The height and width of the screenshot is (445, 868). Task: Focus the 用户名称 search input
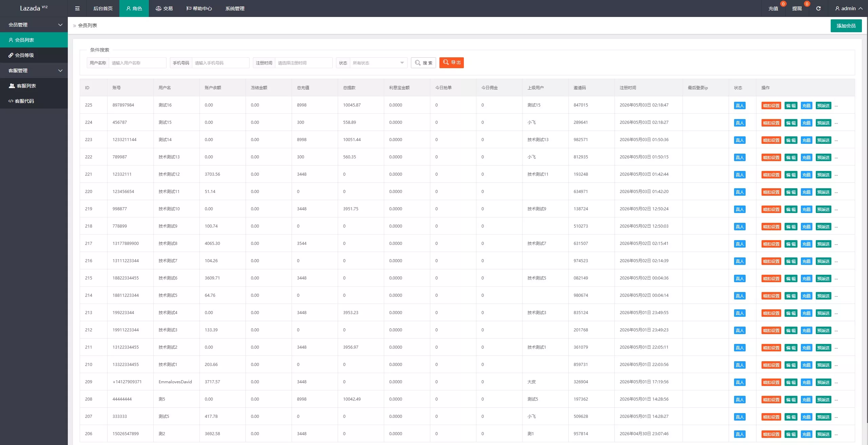[x=137, y=63]
